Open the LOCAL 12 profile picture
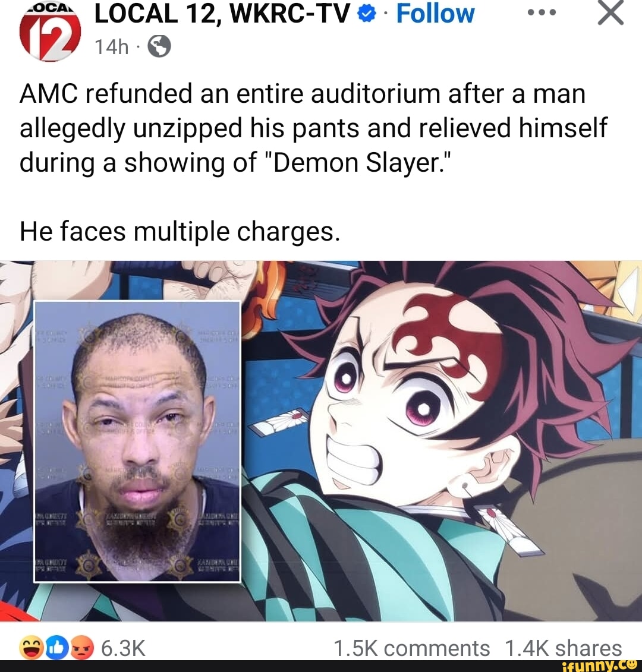The image size is (642, 672). click(x=50, y=34)
